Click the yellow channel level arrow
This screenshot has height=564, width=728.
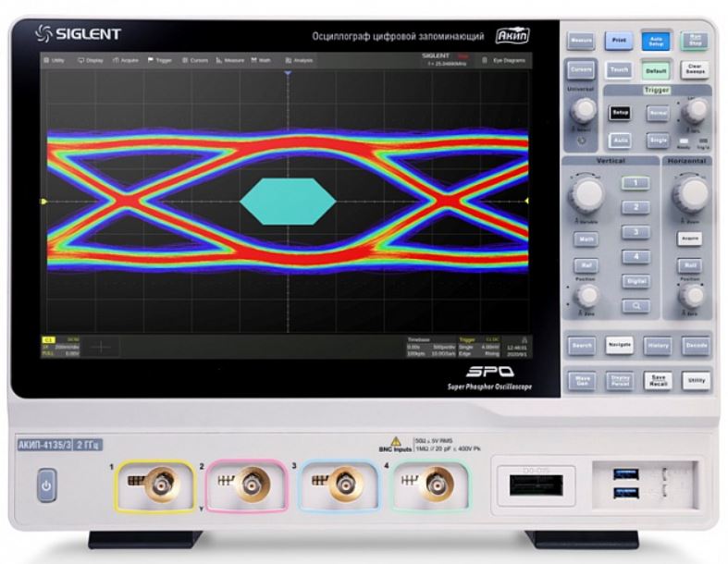coord(44,202)
